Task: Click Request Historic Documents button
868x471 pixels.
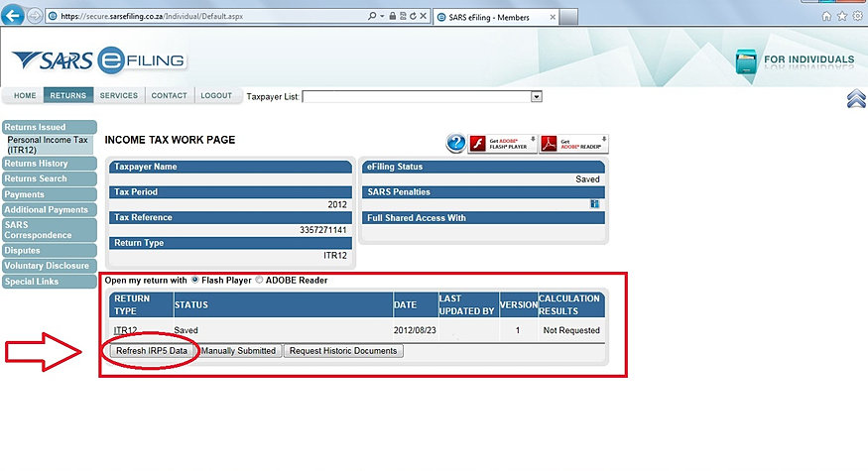Action: pos(343,351)
